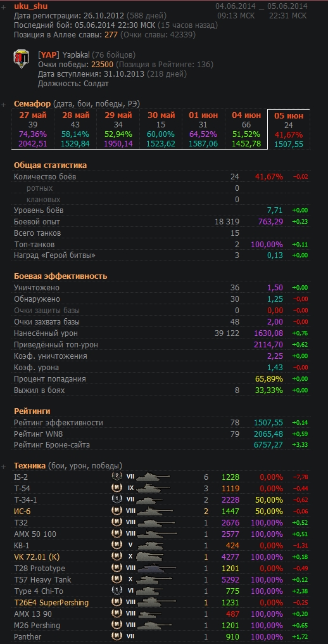This screenshot has height=644, width=328.
Task: Select the 30 май semaphore day
Action: 161,129
